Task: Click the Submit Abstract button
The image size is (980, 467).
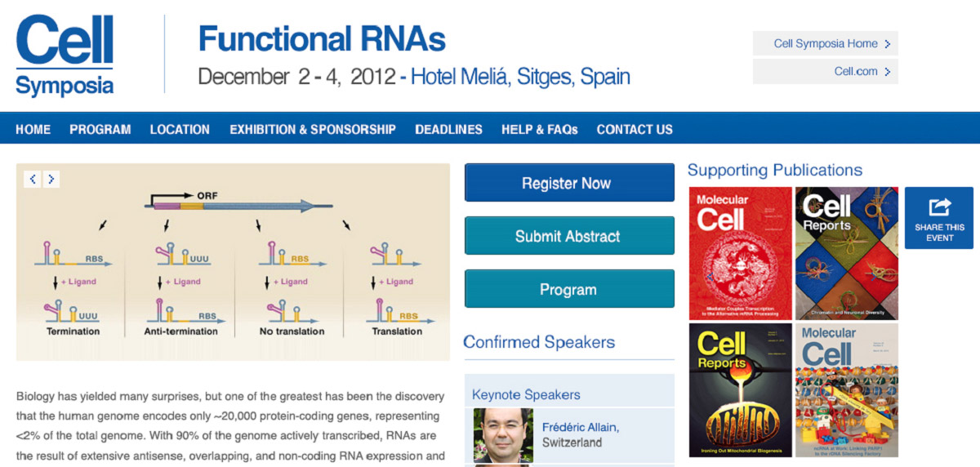Action: click(x=569, y=236)
